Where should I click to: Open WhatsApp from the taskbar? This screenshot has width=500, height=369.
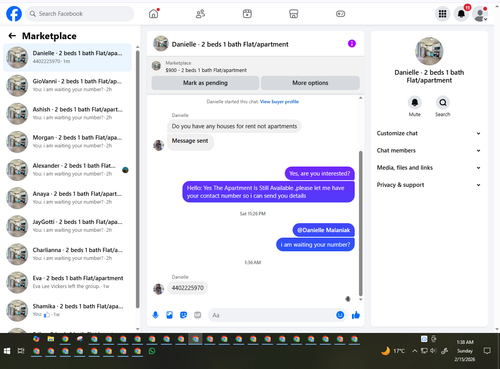152,351
